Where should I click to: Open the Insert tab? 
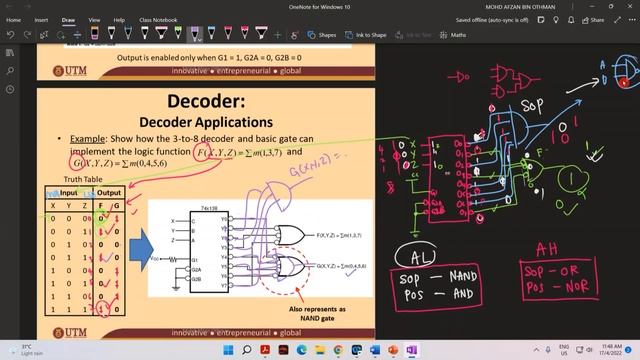click(41, 20)
